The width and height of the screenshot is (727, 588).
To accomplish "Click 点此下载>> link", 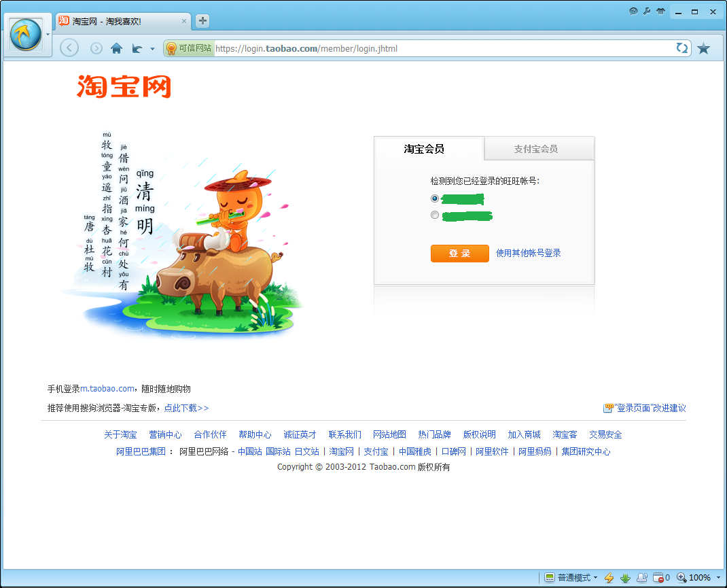I will coord(186,408).
